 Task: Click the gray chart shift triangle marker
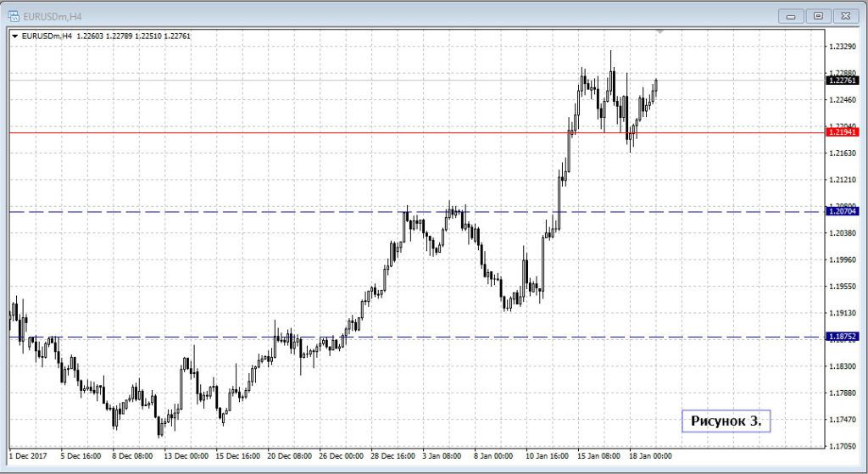coord(659,31)
